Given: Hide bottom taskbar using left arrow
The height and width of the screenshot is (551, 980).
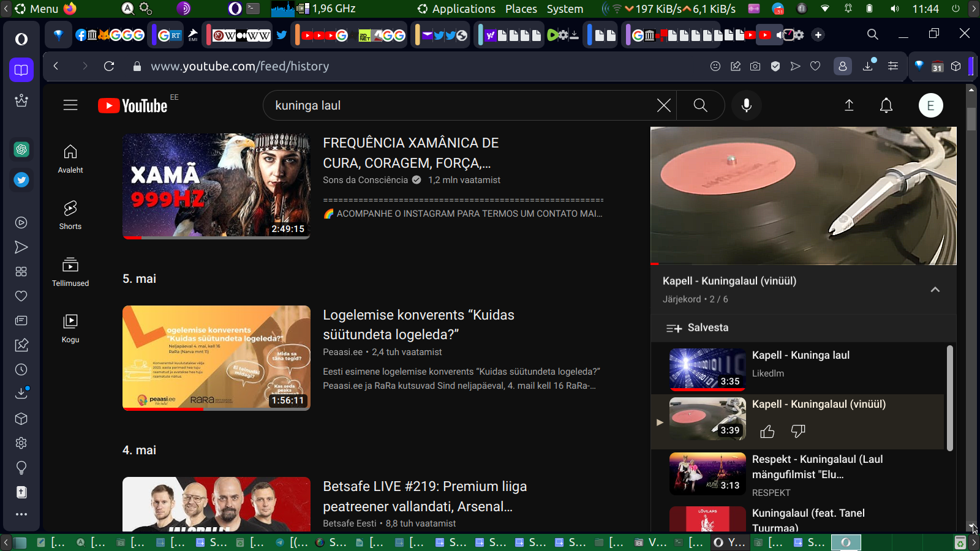Looking at the screenshot, I should (x=6, y=542).
